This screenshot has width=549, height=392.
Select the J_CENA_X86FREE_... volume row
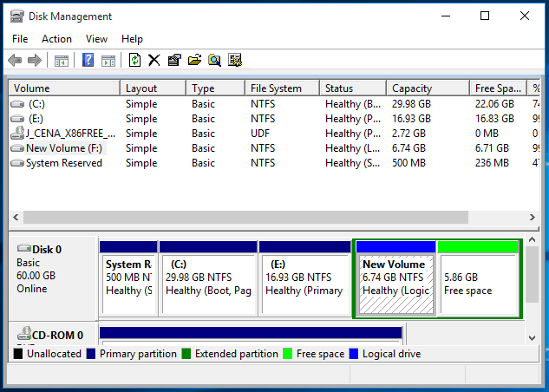274,134
